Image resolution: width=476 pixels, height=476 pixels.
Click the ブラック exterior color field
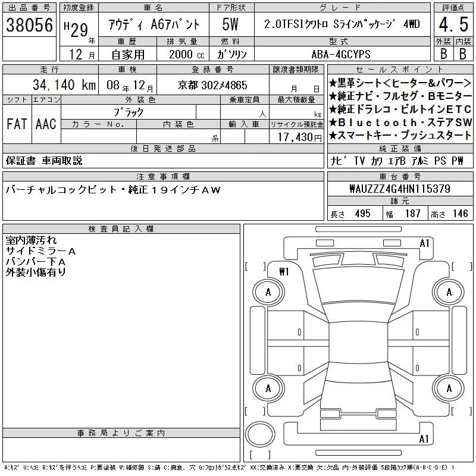click(x=129, y=112)
